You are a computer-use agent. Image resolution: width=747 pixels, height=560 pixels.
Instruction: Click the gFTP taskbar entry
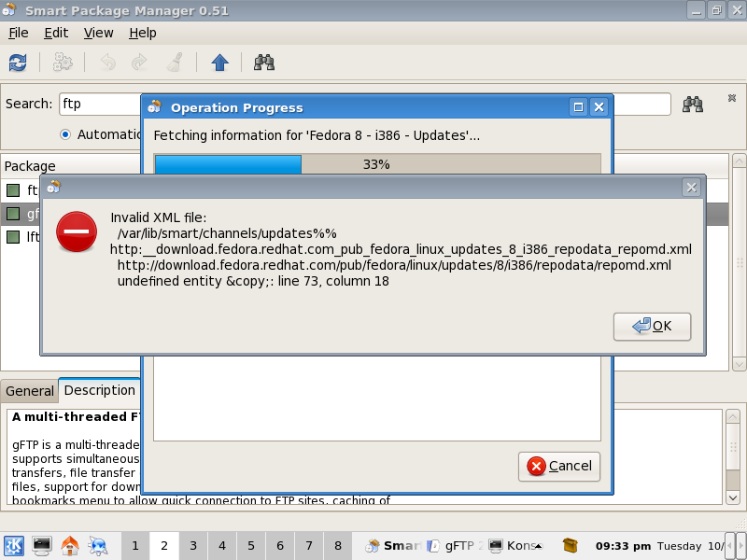click(455, 546)
